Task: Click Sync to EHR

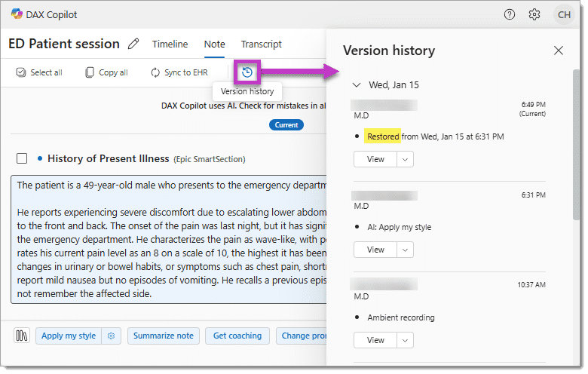Action: point(179,72)
